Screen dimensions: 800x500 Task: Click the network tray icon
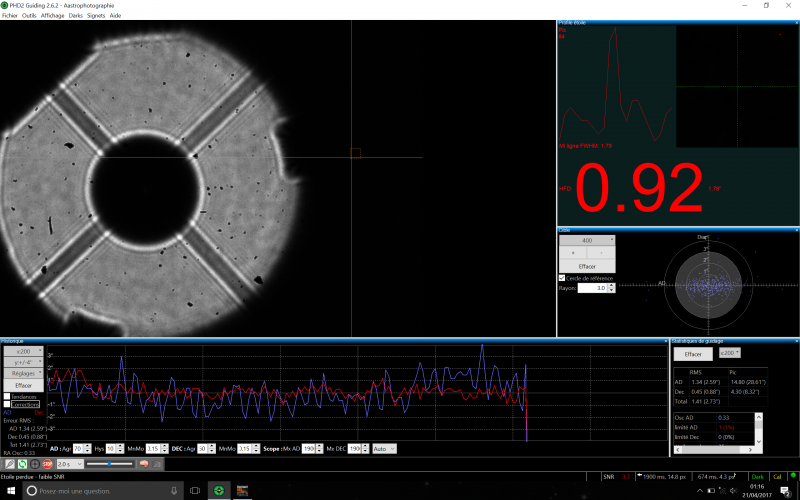(722, 491)
